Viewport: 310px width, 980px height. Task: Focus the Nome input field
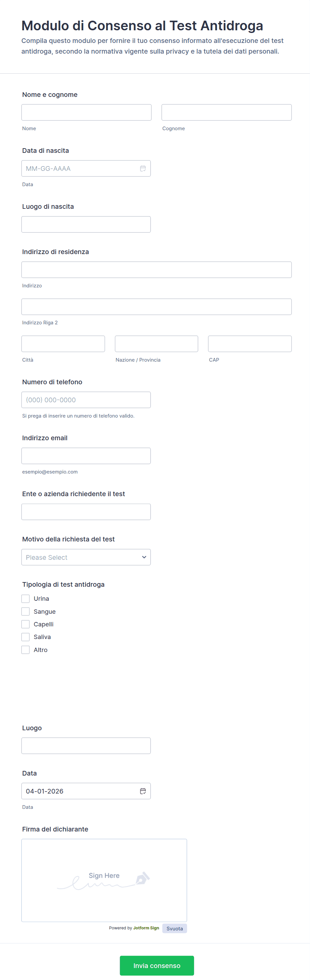(x=86, y=112)
